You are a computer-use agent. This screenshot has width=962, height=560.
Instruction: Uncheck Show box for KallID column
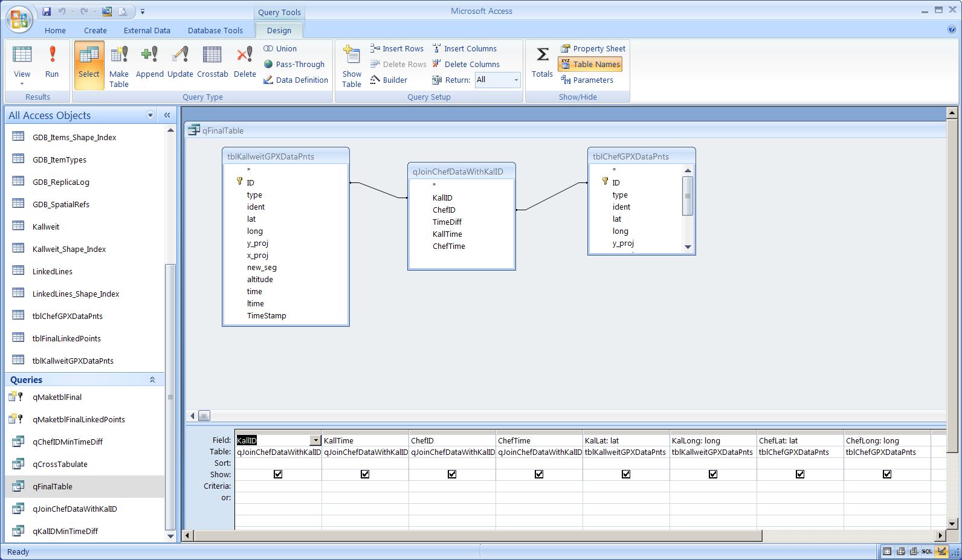pyautogui.click(x=278, y=474)
